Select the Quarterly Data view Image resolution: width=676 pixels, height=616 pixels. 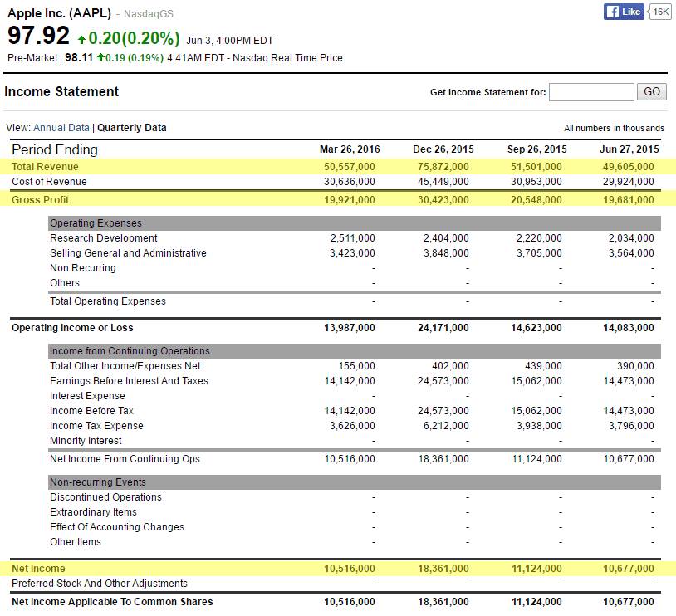pos(131,128)
